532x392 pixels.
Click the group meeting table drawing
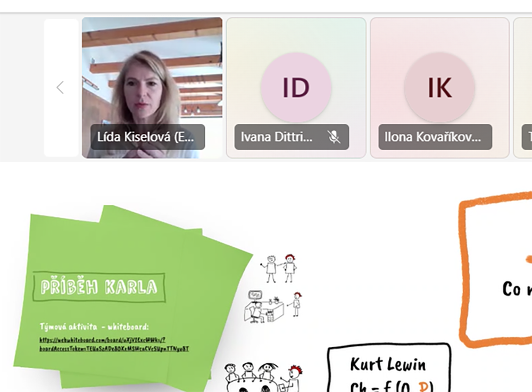pyautogui.click(x=263, y=378)
